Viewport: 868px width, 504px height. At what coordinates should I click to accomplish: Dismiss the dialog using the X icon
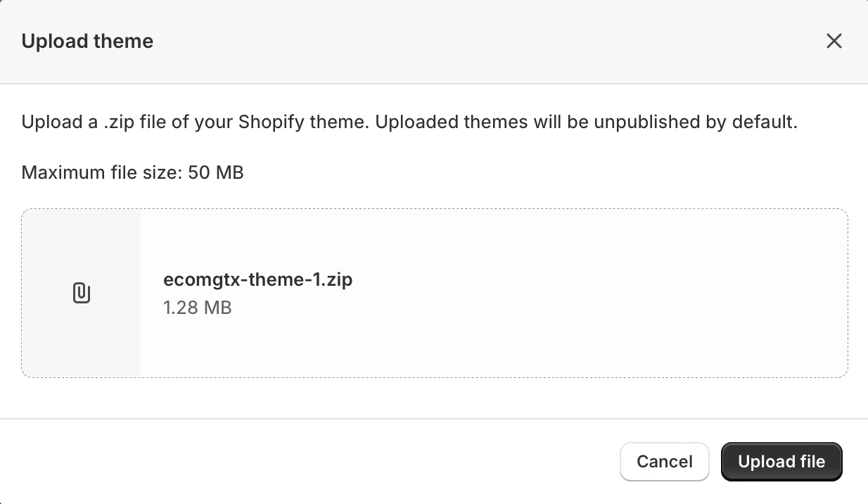click(834, 42)
